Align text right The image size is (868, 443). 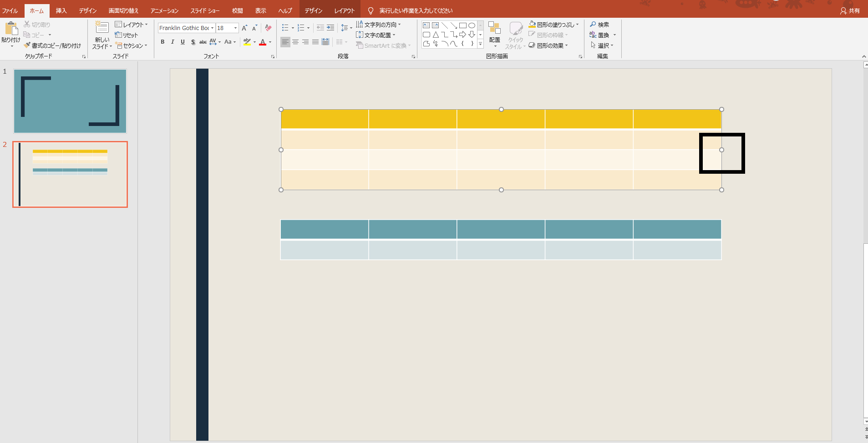tap(305, 42)
